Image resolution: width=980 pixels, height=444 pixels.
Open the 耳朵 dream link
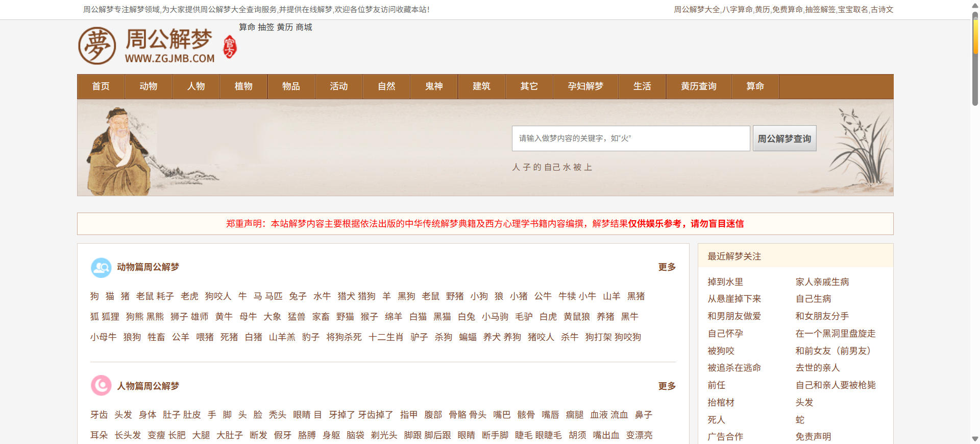[x=99, y=435]
